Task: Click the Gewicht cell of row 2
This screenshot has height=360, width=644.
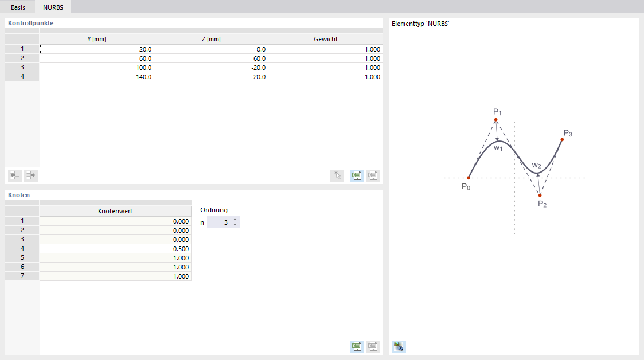Action: (325, 58)
